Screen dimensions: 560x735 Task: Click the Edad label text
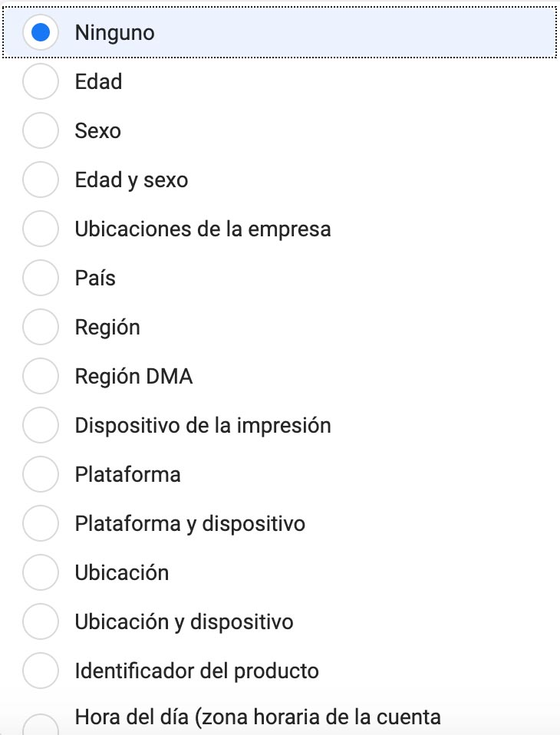tap(98, 81)
